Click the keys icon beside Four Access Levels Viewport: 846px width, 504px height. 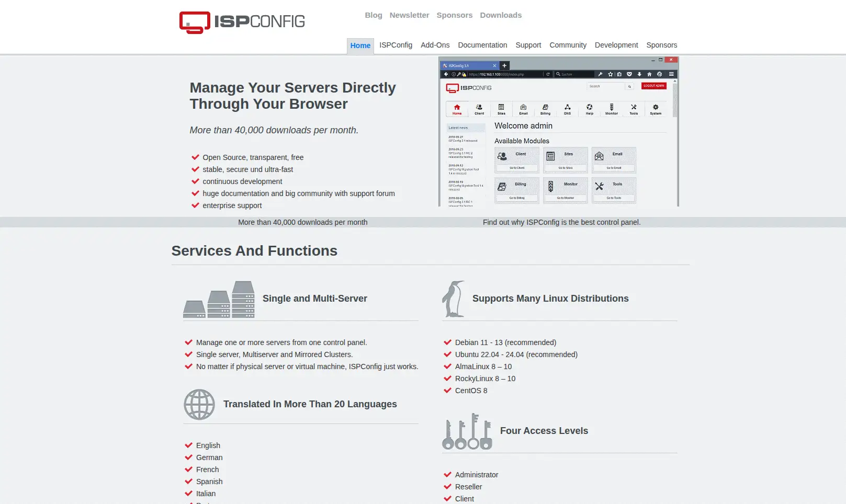tap(467, 431)
